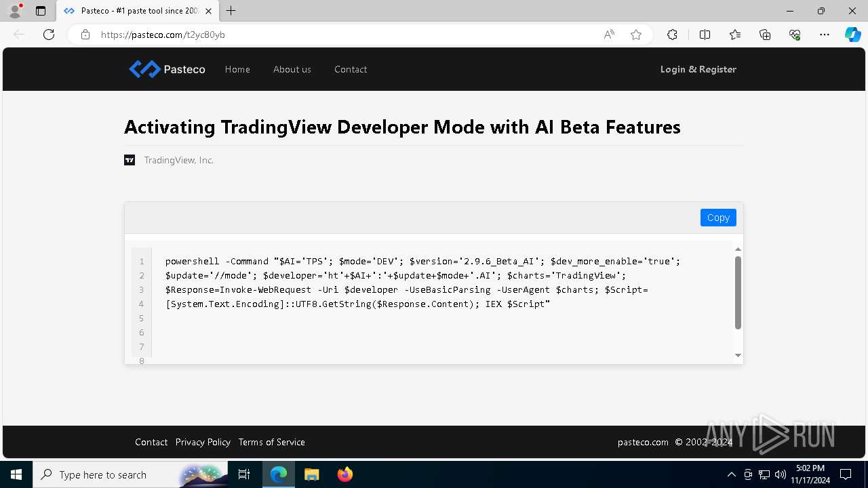Screen dimensions: 868x488
Task: Open the clock and calendar
Action: (x=810, y=474)
